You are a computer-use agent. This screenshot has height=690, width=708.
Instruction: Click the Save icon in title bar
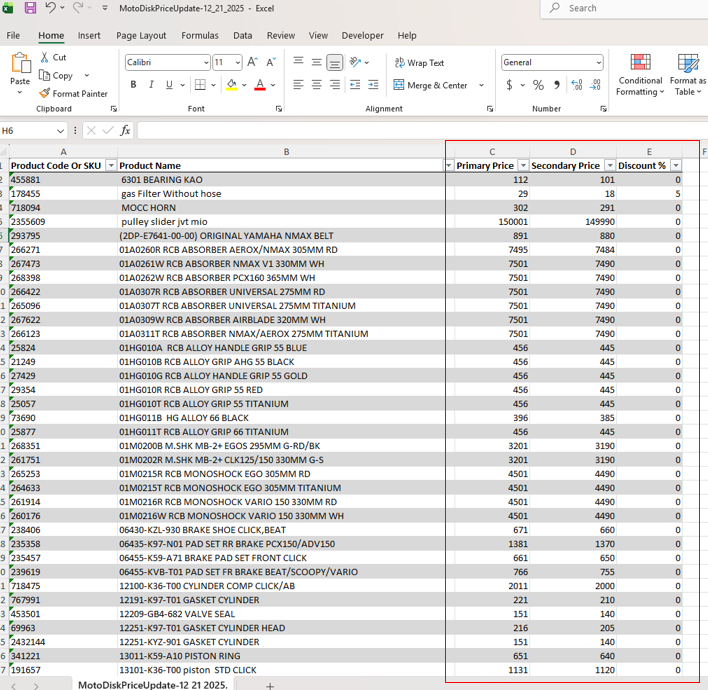point(30,8)
